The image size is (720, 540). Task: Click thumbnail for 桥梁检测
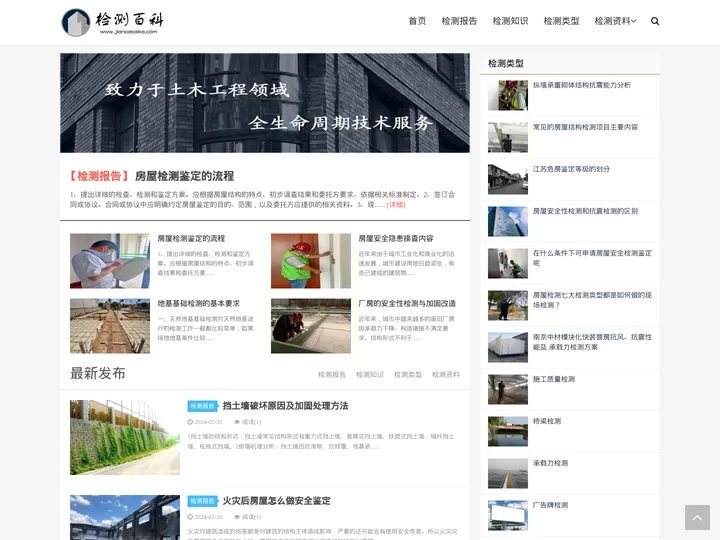coord(508,432)
